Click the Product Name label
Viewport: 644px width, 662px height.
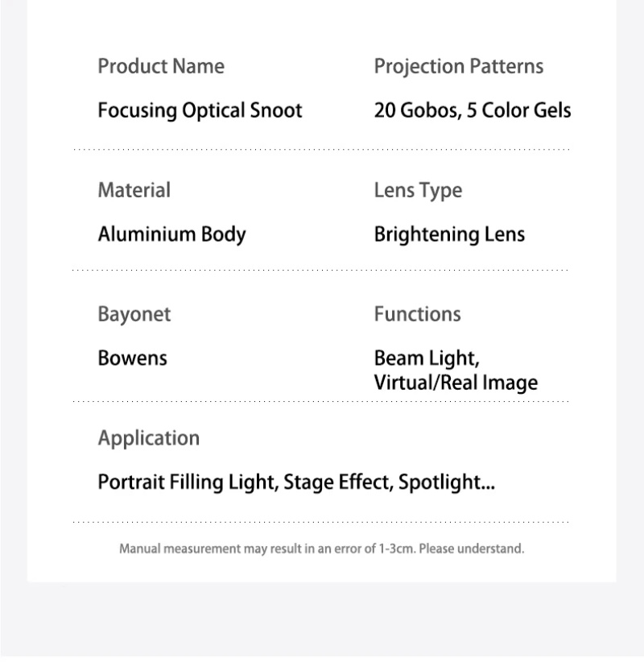point(161,66)
